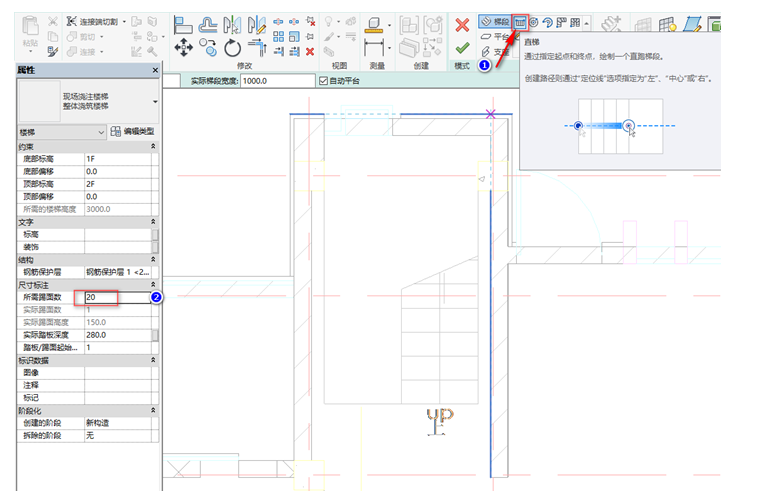Toggle the 自动平台 checkbox

point(322,81)
